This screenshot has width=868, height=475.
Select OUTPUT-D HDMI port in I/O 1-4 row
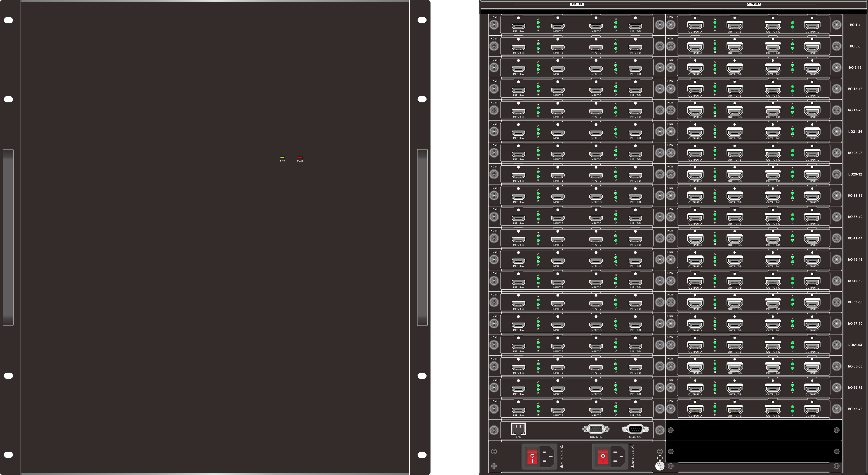(812, 26)
